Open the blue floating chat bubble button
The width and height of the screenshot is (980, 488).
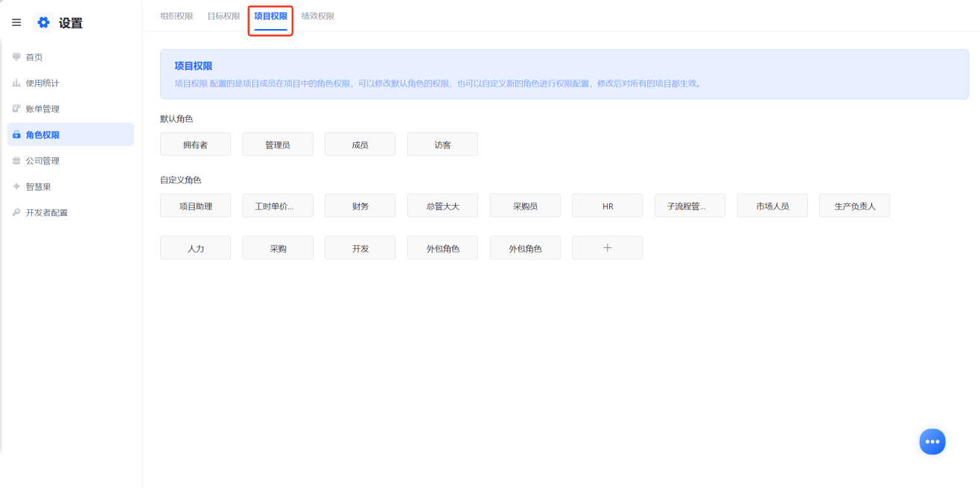(932, 442)
